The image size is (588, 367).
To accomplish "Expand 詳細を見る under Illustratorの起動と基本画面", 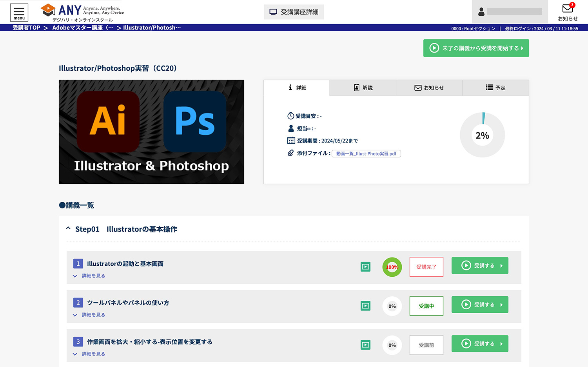I will click(89, 276).
